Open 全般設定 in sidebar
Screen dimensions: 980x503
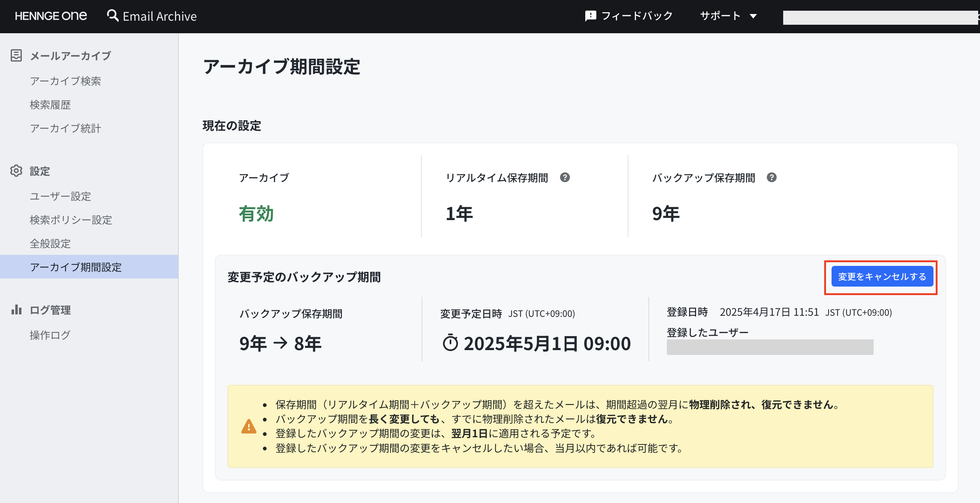[50, 243]
